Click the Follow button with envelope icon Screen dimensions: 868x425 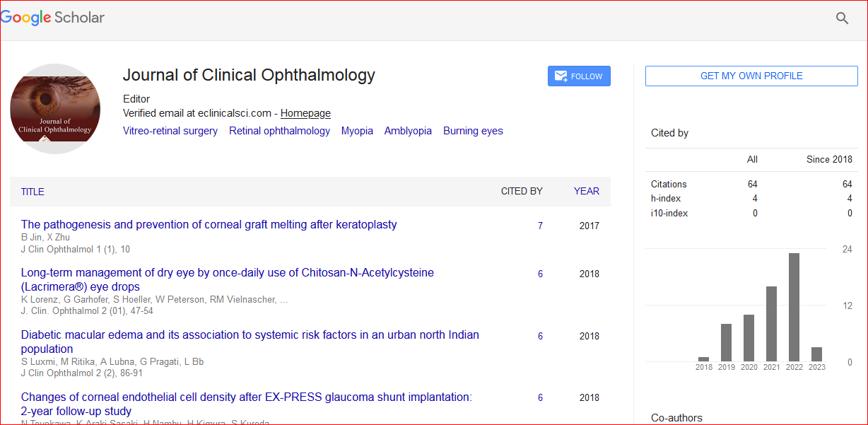coord(579,76)
